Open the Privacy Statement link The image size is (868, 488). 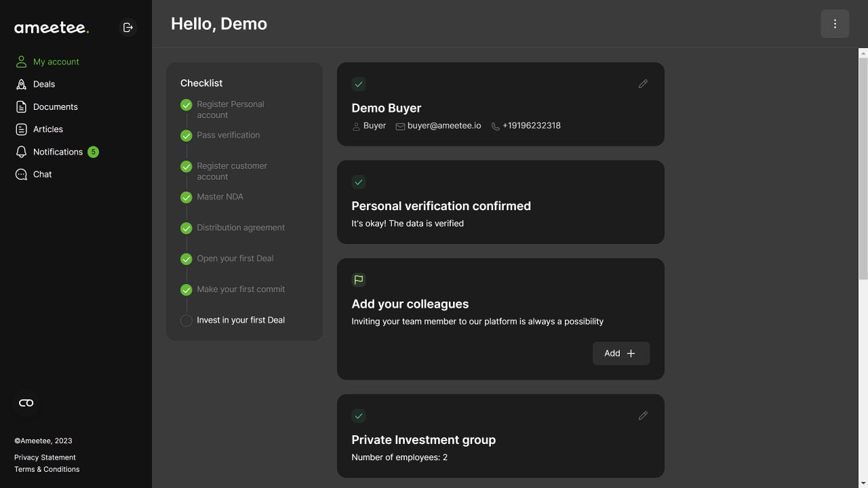45,457
